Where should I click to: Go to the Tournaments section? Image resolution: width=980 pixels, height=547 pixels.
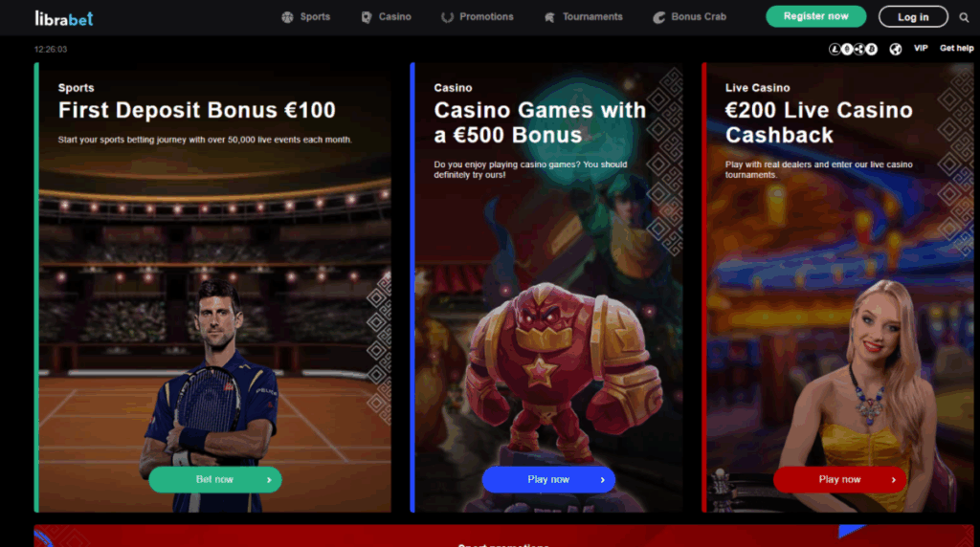592,17
